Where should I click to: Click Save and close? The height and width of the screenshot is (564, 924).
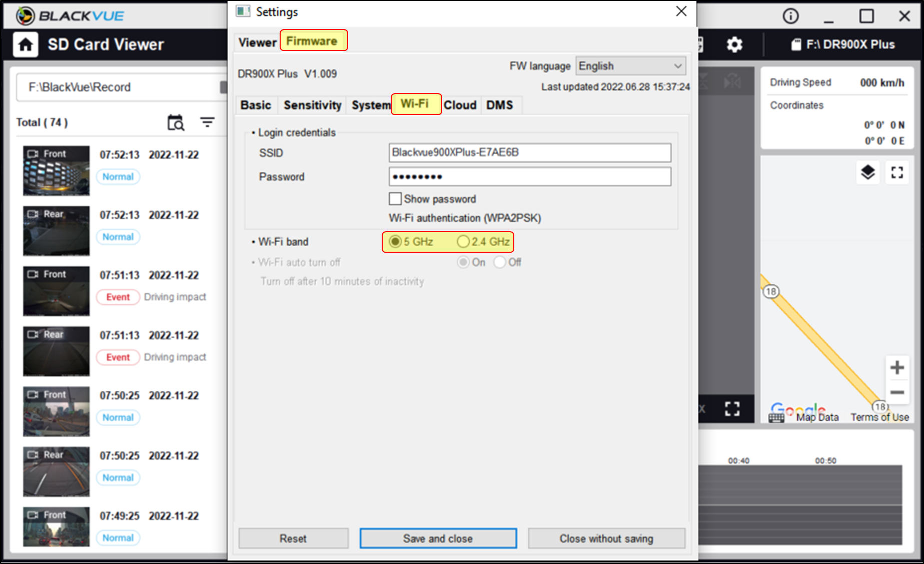[438, 538]
